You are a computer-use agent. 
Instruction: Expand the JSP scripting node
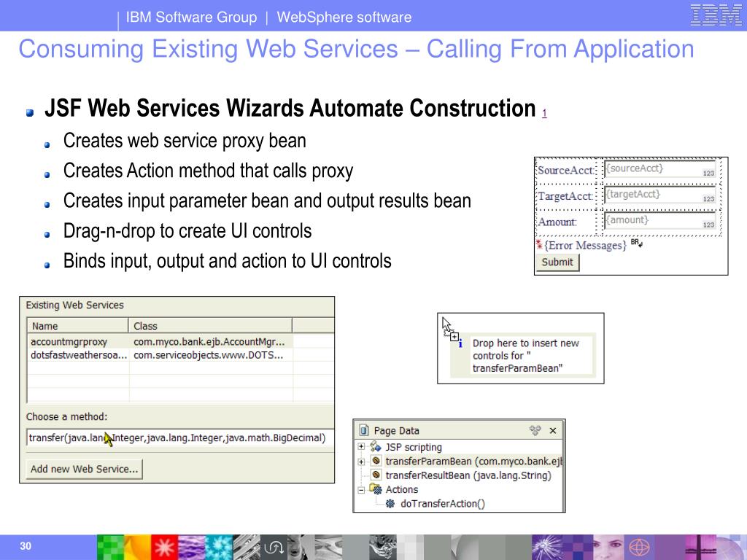361,447
